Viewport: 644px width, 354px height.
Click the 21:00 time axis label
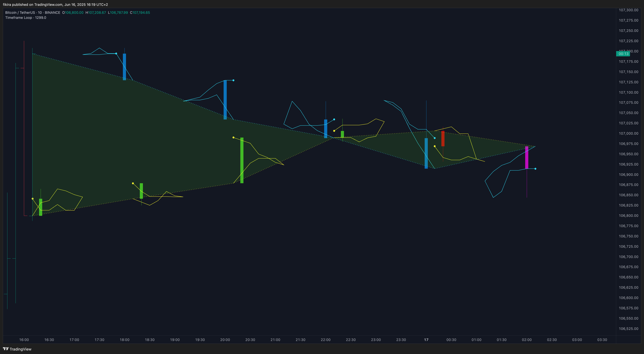[x=275, y=340]
